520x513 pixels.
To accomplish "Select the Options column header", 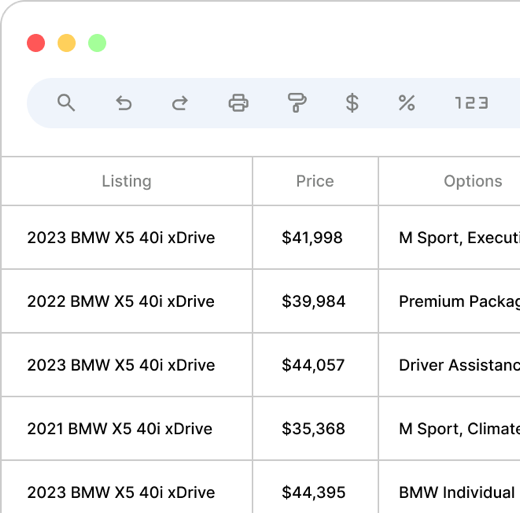I will coord(449,181).
